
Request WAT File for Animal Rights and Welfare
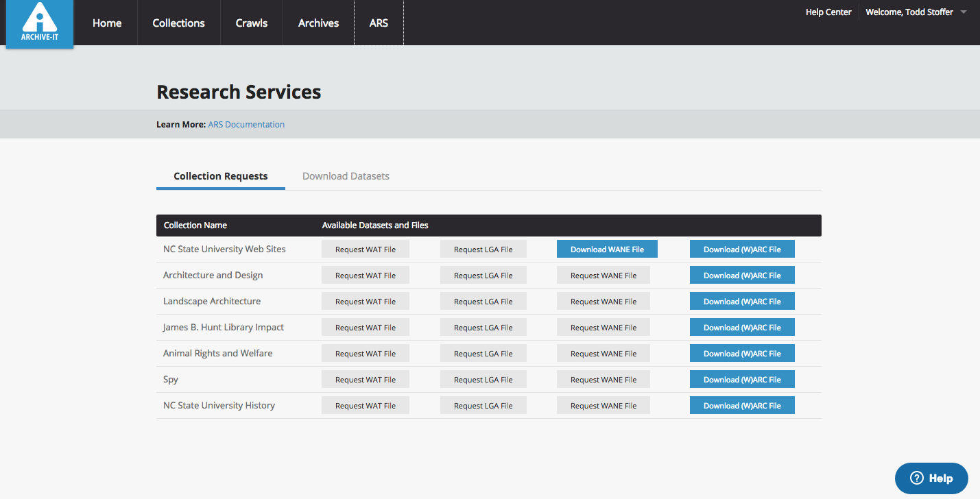point(366,354)
